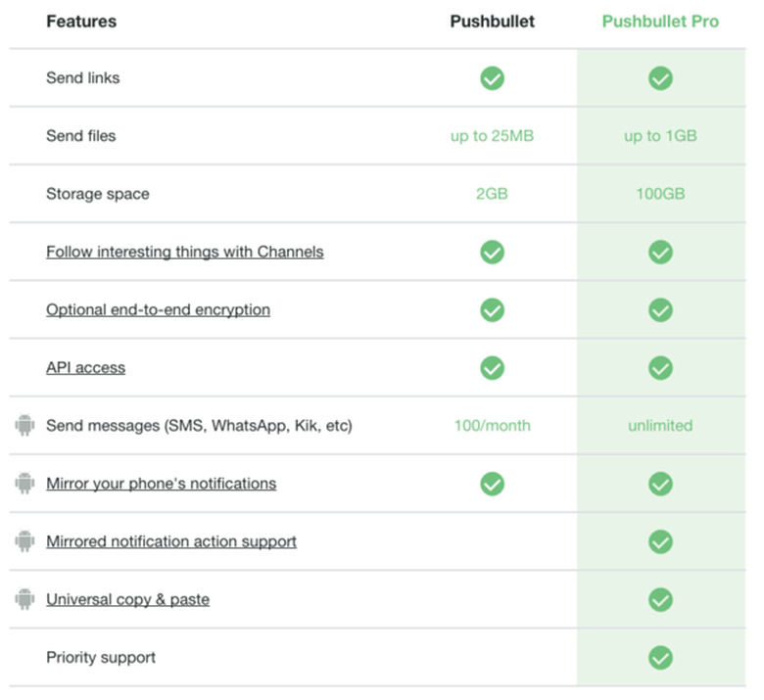
Task: Open the Follow interesting things with Channels link
Action: [184, 252]
